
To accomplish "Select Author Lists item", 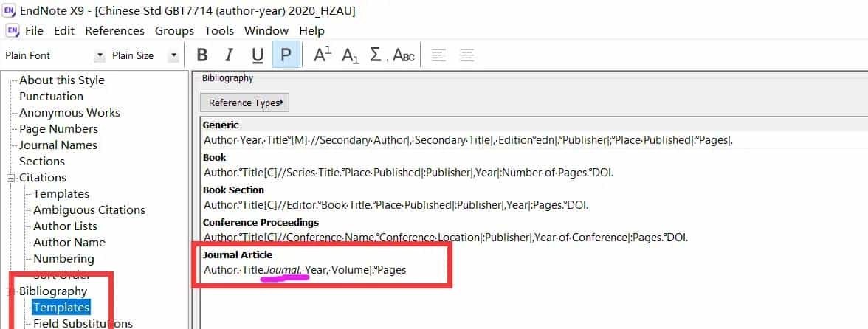I will coord(65,226).
